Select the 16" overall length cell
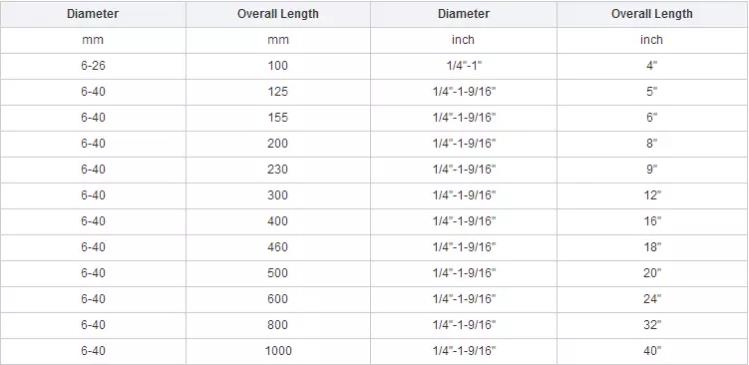Screen dimensions: 749x365 652,221
